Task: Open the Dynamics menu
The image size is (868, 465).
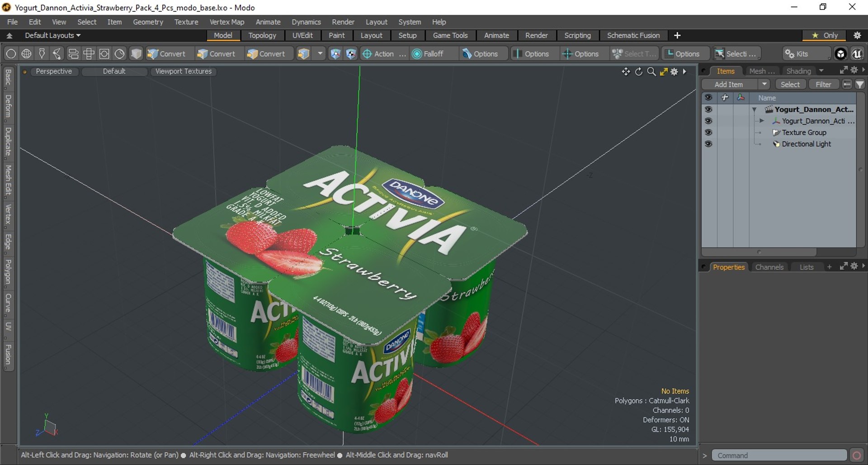Action: [306, 22]
